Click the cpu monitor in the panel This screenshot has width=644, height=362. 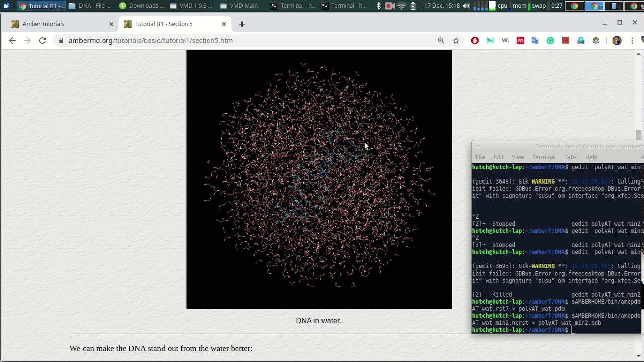502,6
